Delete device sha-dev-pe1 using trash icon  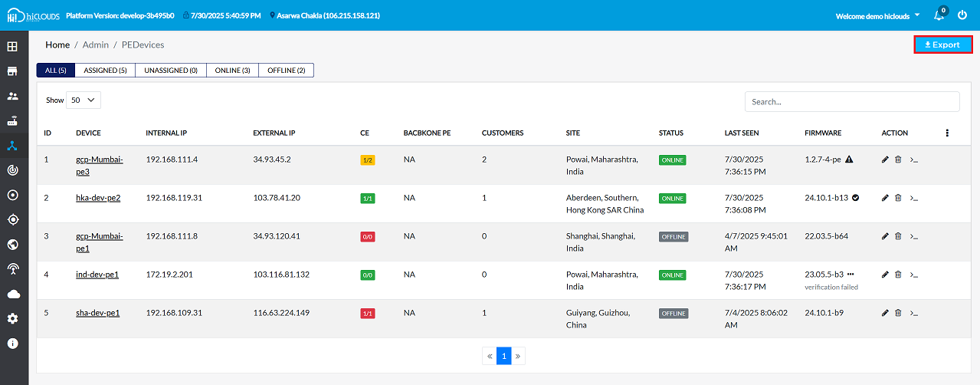point(898,313)
